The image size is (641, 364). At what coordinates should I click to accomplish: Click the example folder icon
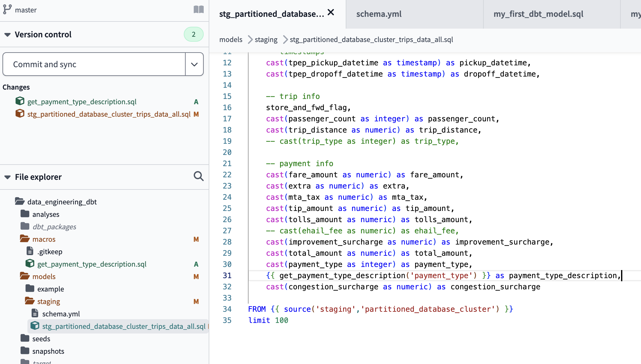(x=30, y=288)
